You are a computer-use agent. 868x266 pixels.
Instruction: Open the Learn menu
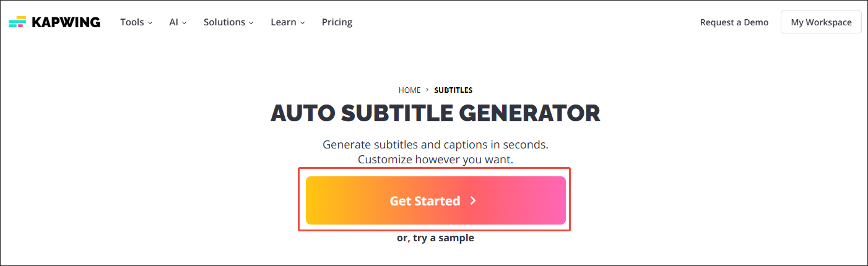click(284, 22)
